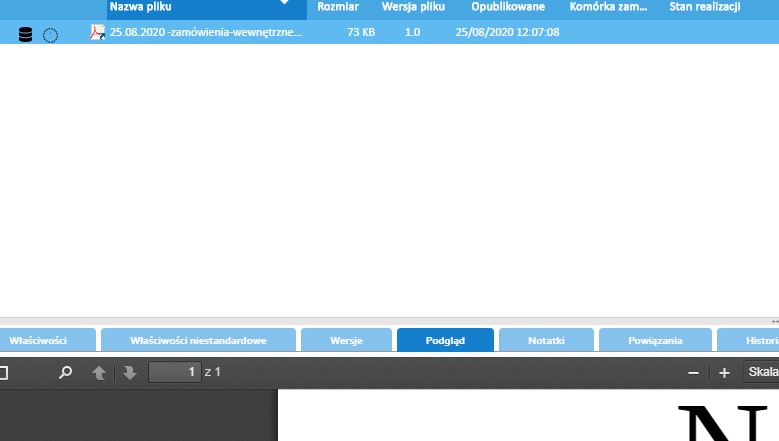
Task: Sort by Komórka zam... column header
Action: pos(608,7)
